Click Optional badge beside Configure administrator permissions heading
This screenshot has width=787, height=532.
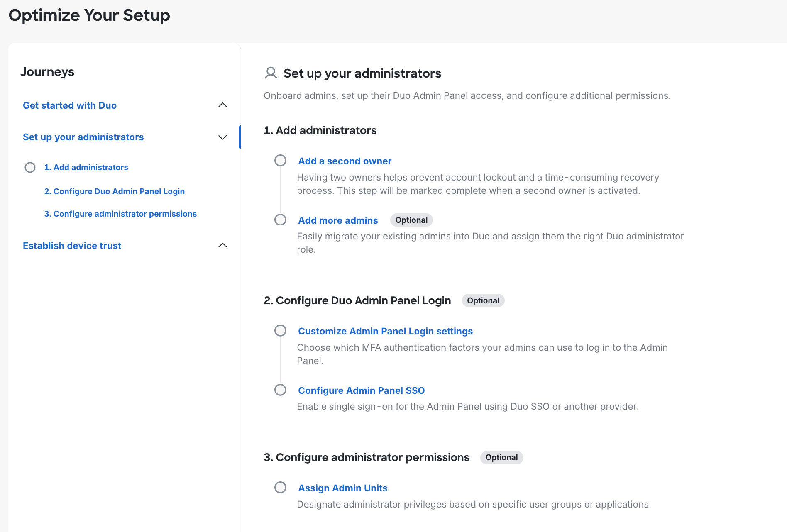point(501,457)
